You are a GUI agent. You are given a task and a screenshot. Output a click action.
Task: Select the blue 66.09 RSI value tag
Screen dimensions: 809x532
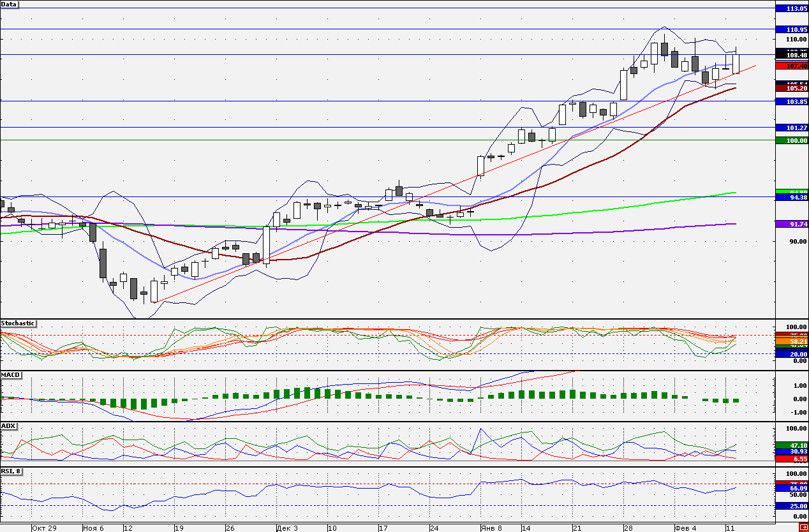point(792,488)
